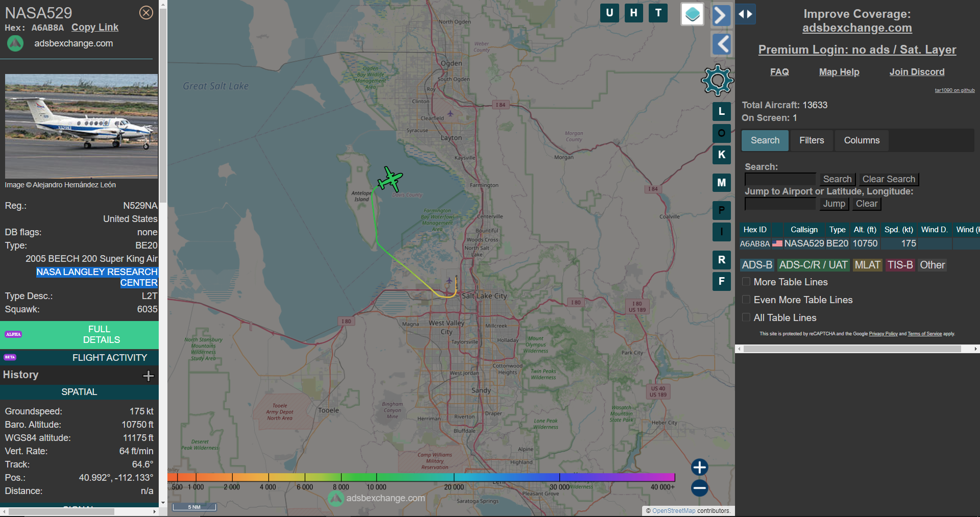
Task: Sort table by Hex ID column
Action: [x=755, y=230]
